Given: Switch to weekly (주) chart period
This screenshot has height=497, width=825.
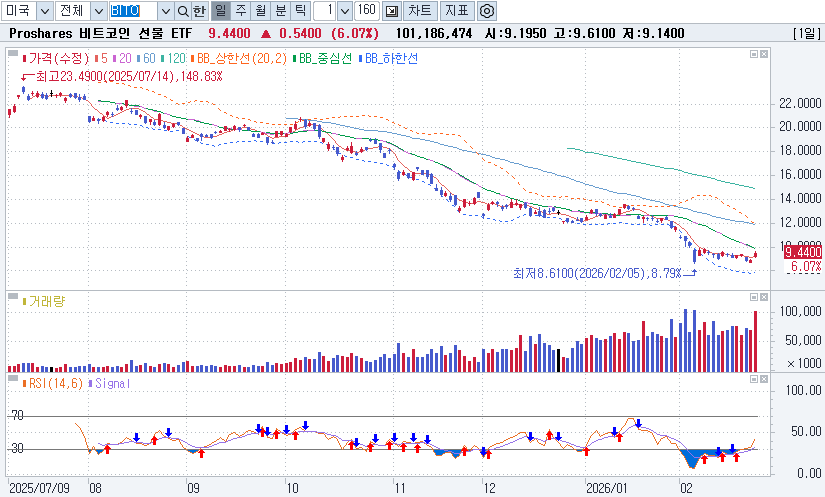Looking at the screenshot, I should [x=240, y=11].
